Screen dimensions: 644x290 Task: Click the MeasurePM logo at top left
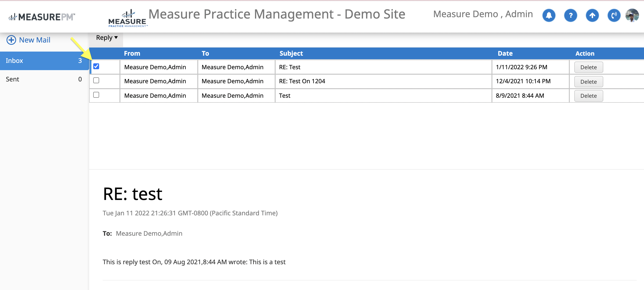[x=41, y=17]
